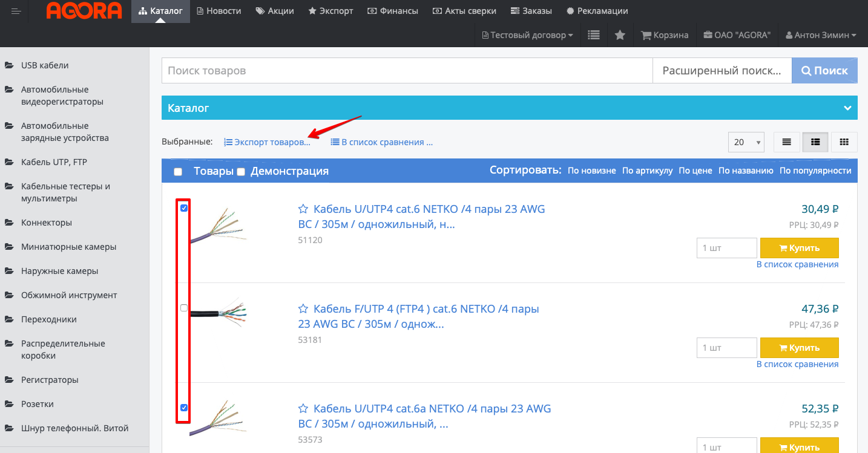This screenshot has height=453, width=868.
Task: Open the items-per-page dropdown showing 20
Action: [746, 142]
